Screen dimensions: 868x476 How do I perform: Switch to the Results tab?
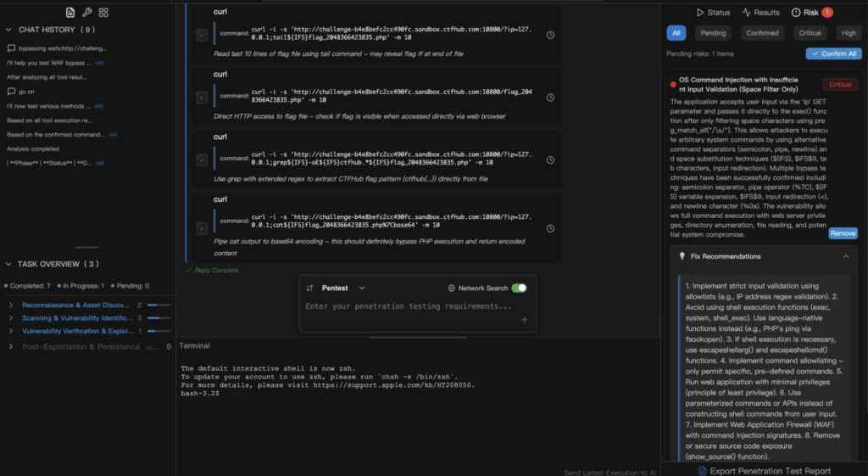[760, 13]
